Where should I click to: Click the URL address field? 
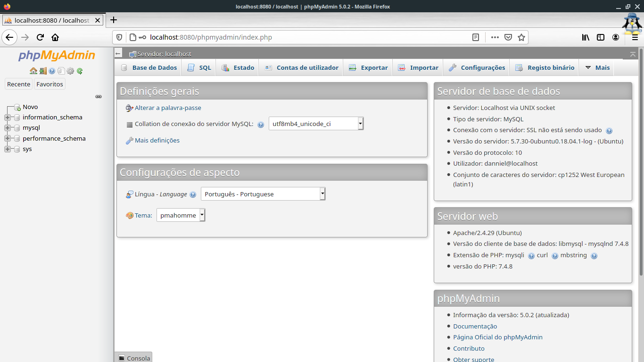(x=309, y=37)
